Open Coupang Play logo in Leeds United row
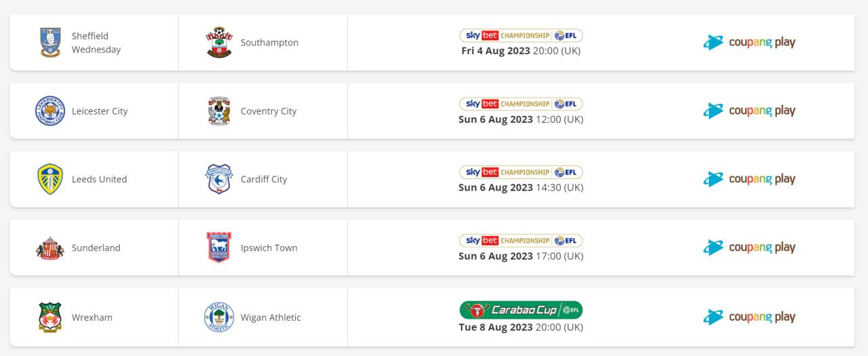This screenshot has height=356, width=868. click(x=749, y=179)
